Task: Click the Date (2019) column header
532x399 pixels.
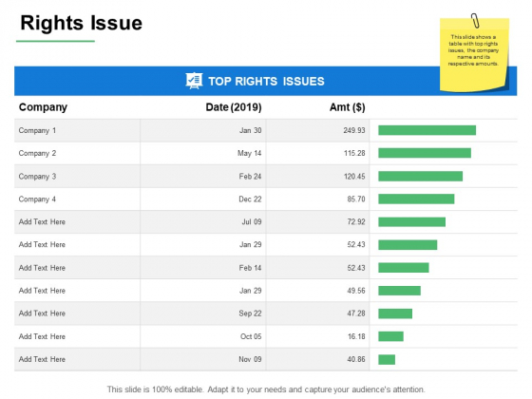Action: point(234,107)
